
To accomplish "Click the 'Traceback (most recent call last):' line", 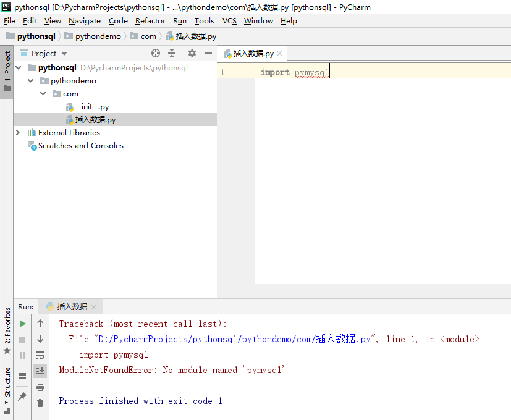I will [143, 324].
